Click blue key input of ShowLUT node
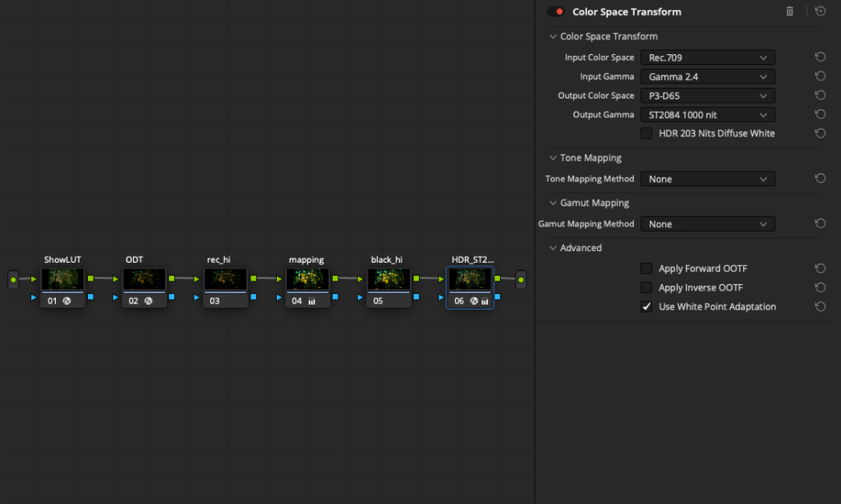841x504 pixels. (34, 297)
